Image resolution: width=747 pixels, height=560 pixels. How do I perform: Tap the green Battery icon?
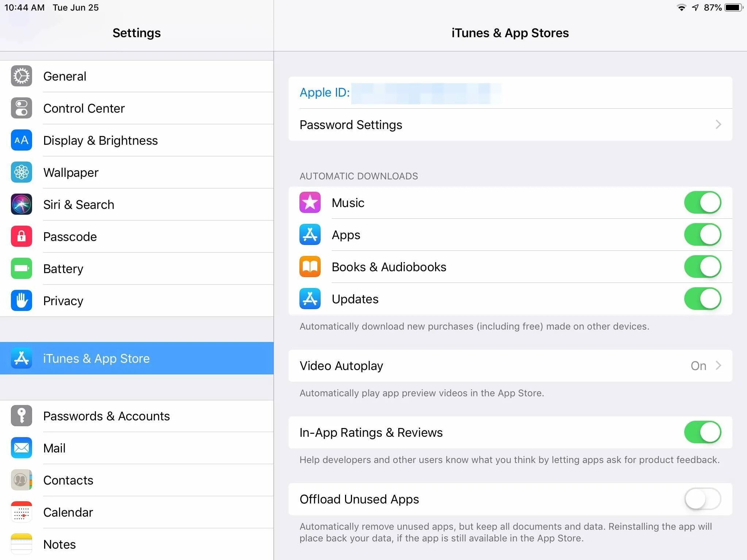point(22,269)
